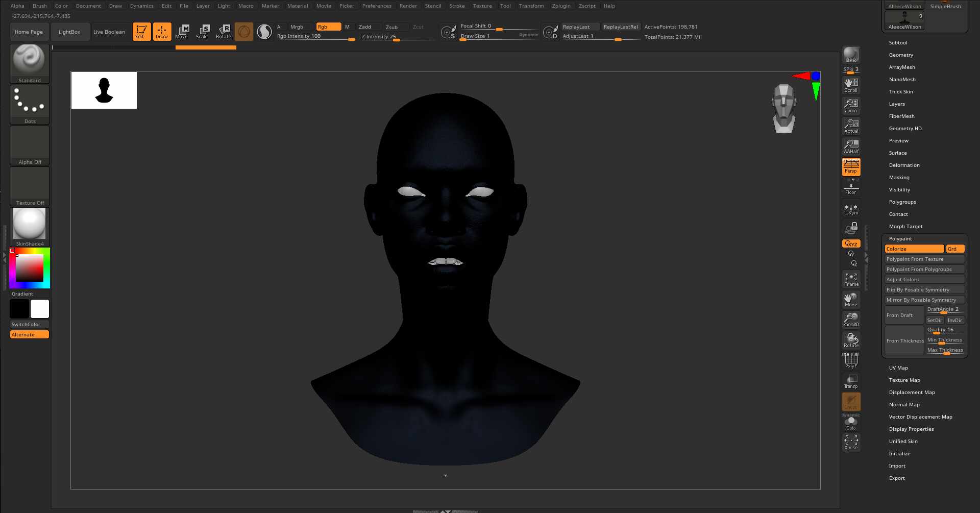980x513 pixels.
Task: Select the Scale transform tool
Action: pos(202,32)
